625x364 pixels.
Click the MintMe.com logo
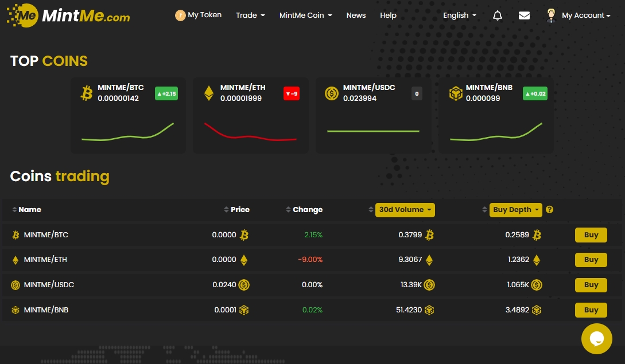click(68, 15)
